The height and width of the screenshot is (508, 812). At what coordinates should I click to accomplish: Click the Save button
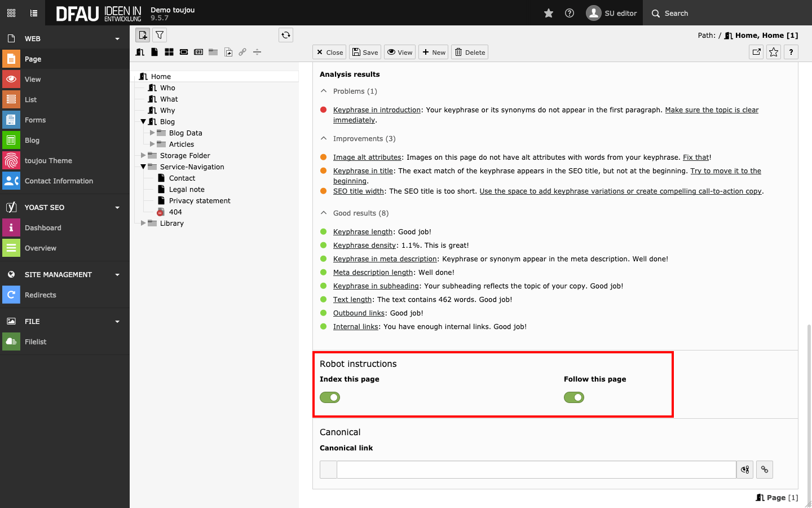[365, 52]
